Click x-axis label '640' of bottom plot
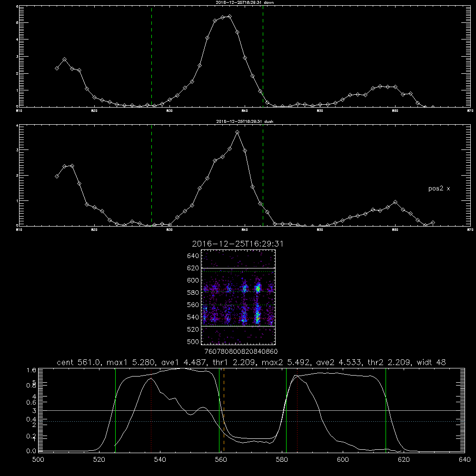The width and height of the screenshot is (476, 476). (x=465, y=460)
